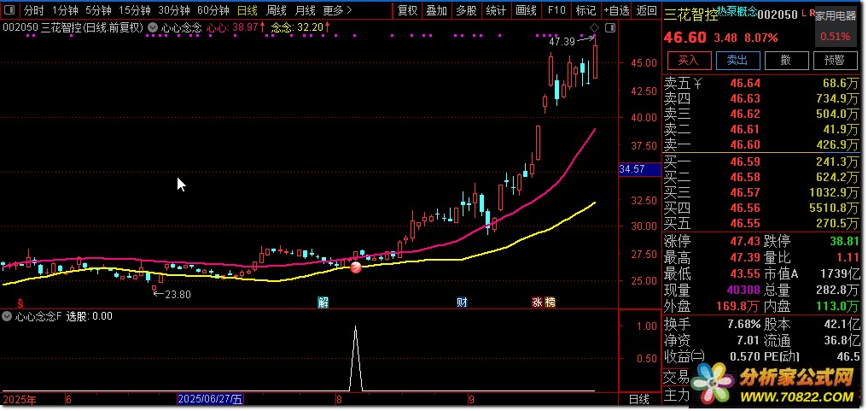Click the 撤 cancel order button
This screenshot has height=411, width=868.
click(x=786, y=61)
